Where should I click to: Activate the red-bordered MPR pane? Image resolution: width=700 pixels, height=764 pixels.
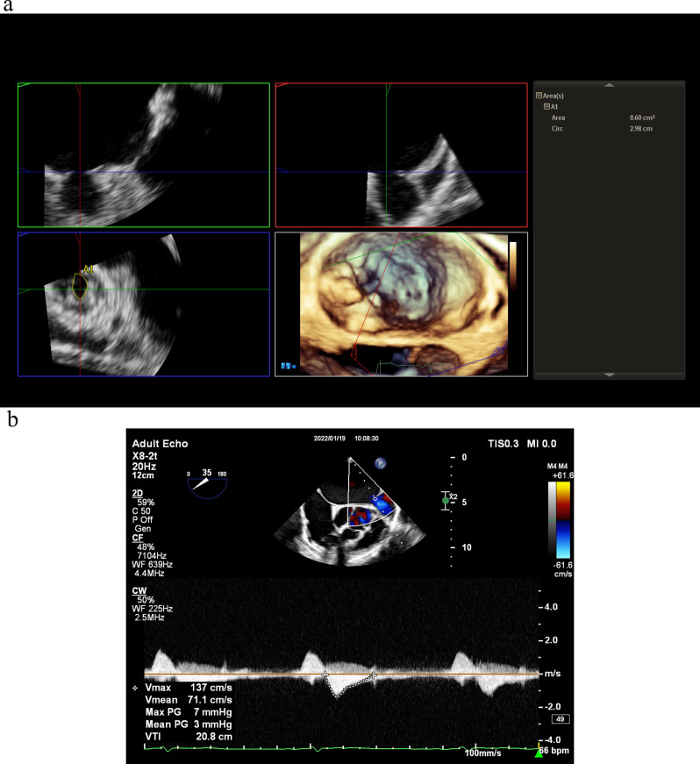(x=402, y=155)
